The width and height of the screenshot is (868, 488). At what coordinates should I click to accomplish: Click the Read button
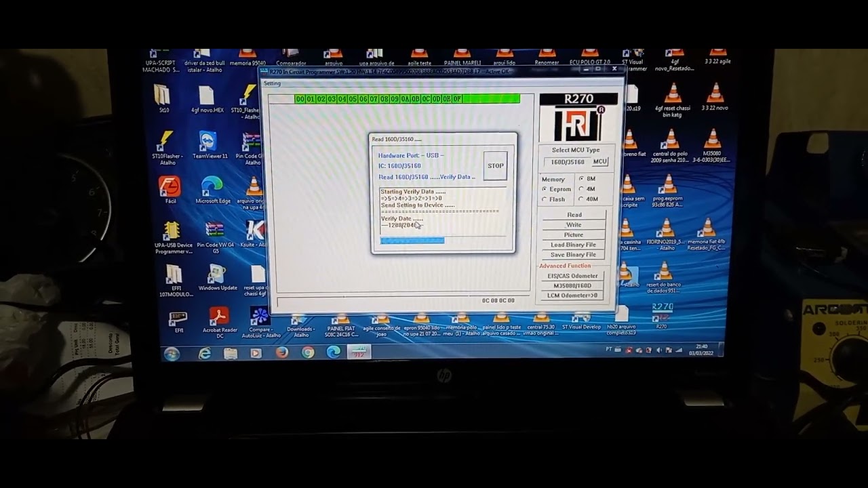coord(574,215)
